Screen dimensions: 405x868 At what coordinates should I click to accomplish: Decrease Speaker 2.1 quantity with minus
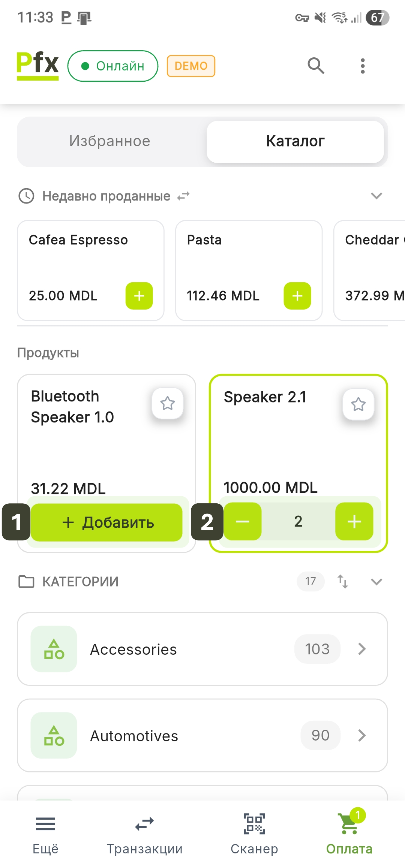243,521
